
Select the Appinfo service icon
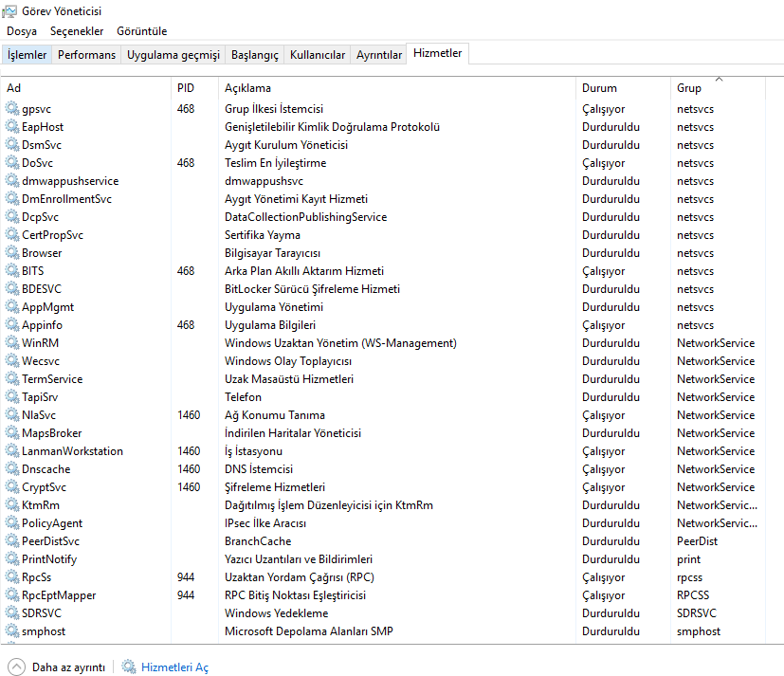pos(12,324)
